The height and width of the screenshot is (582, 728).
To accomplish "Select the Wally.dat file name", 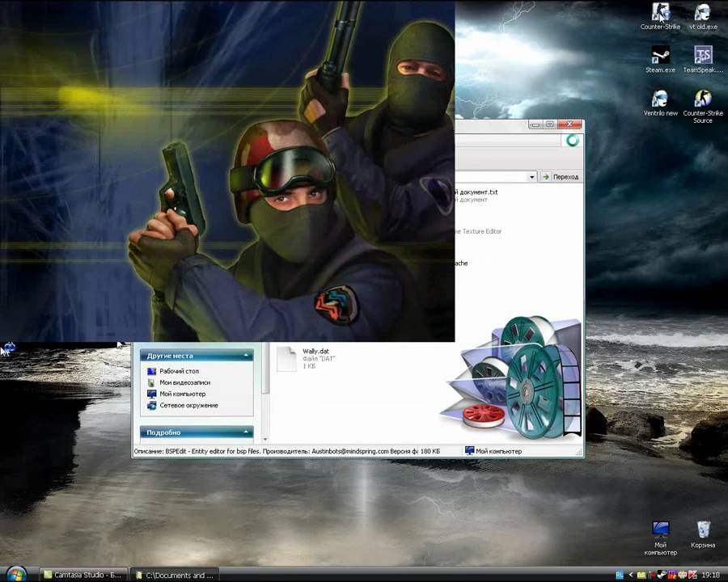I will 315,352.
